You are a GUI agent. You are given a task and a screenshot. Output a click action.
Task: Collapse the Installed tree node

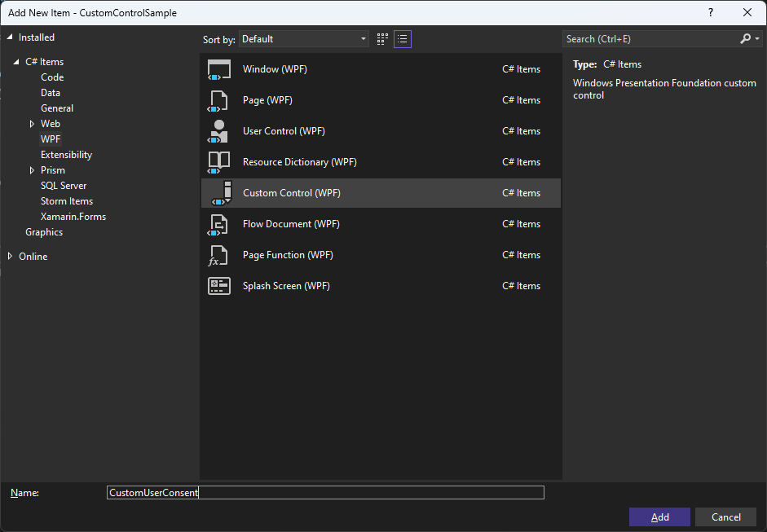tap(10, 37)
